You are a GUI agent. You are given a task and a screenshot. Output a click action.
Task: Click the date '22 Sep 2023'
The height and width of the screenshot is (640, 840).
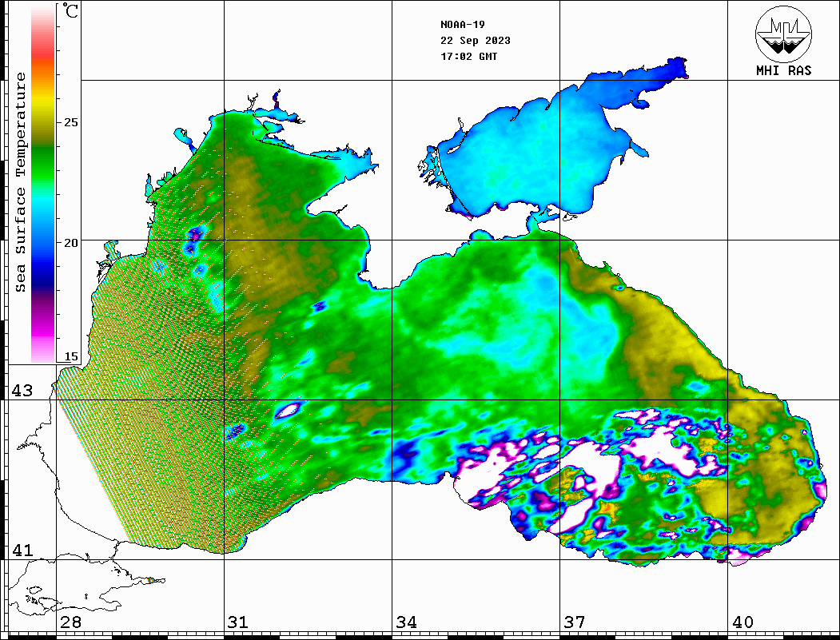pos(476,41)
